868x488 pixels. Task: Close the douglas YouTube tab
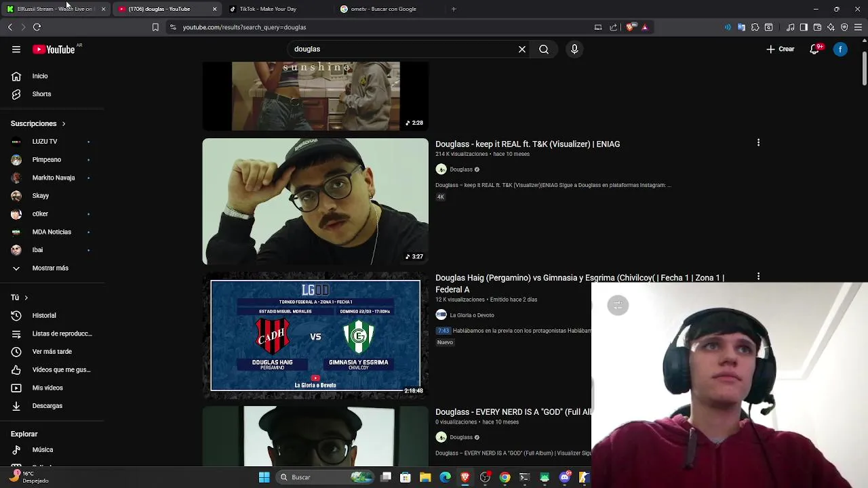point(214,9)
